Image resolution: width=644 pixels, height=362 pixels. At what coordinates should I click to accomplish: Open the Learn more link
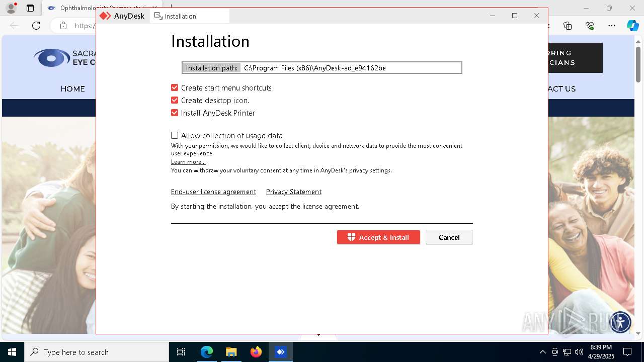188,162
